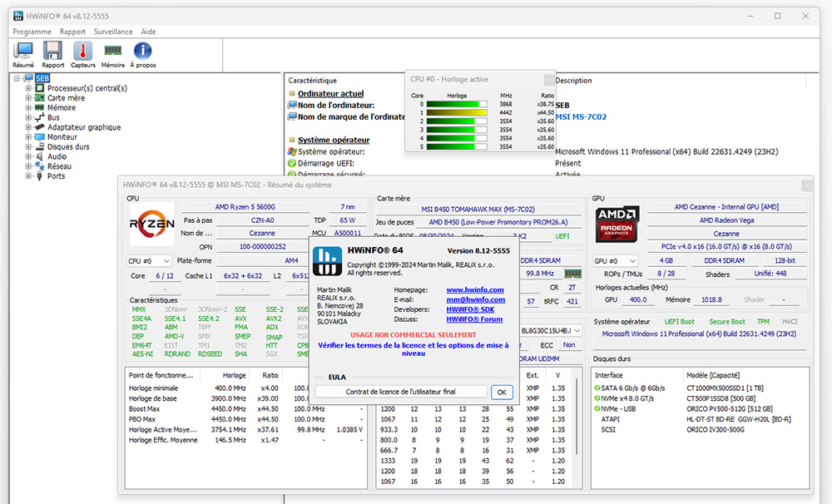Select the ORICO PV500-512G disk row
This screenshot has height=504, width=832.
point(700,409)
